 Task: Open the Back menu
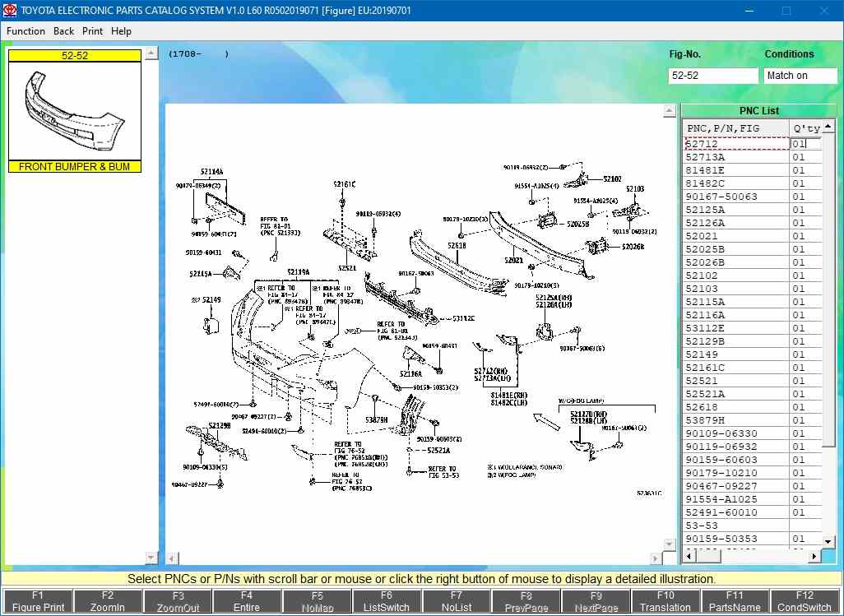63,31
